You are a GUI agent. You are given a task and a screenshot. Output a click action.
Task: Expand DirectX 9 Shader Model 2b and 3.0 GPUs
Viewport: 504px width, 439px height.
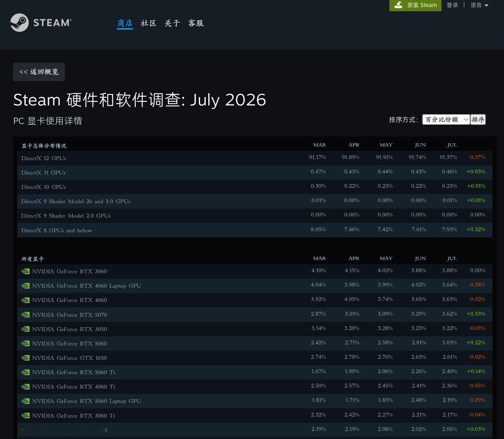tap(254, 201)
